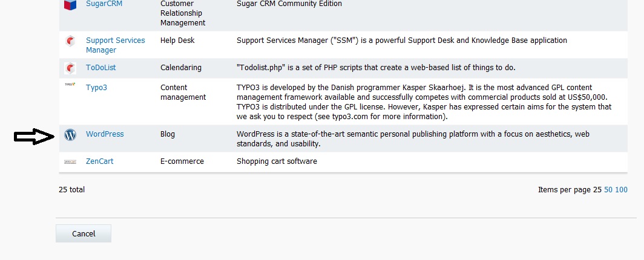Show 100 items per page

click(x=622, y=190)
